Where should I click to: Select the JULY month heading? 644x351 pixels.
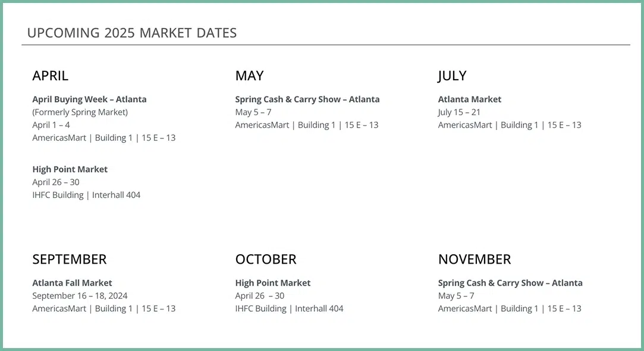[452, 76]
